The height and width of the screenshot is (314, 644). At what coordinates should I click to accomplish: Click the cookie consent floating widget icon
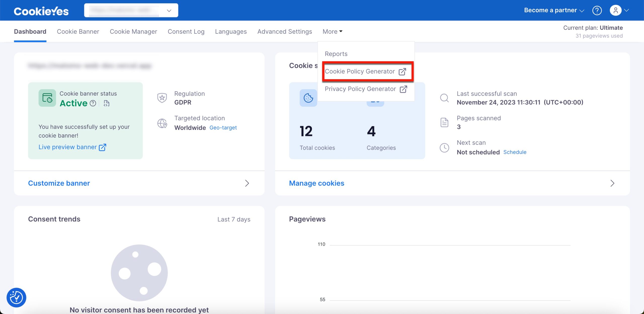[x=16, y=297]
